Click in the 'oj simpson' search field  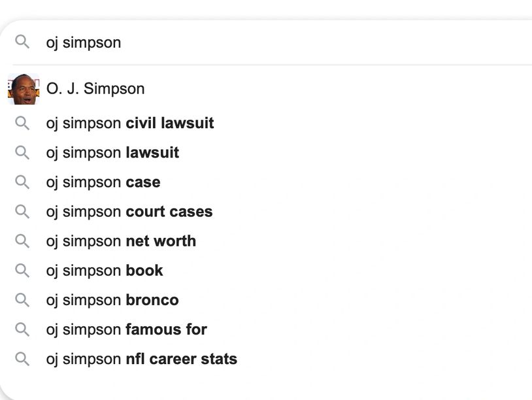coord(261,42)
